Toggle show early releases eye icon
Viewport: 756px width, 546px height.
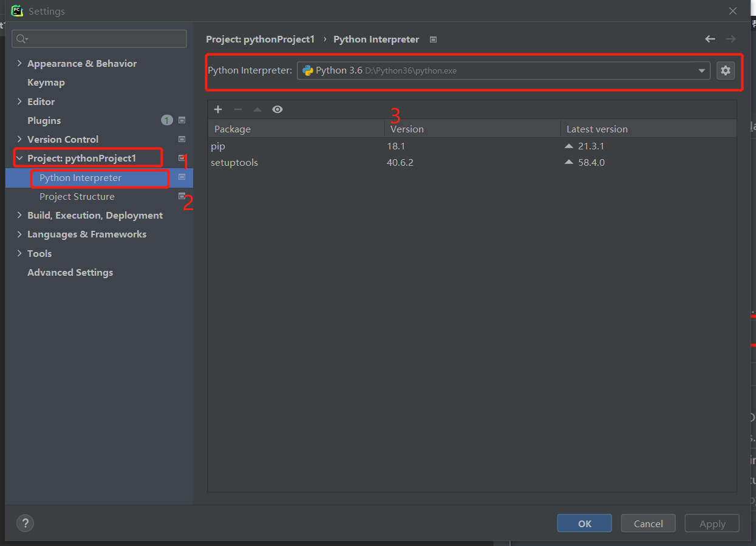278,109
